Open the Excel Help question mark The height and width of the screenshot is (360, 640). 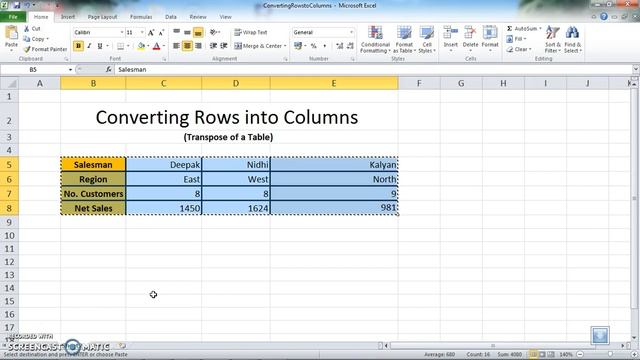[x=604, y=17]
